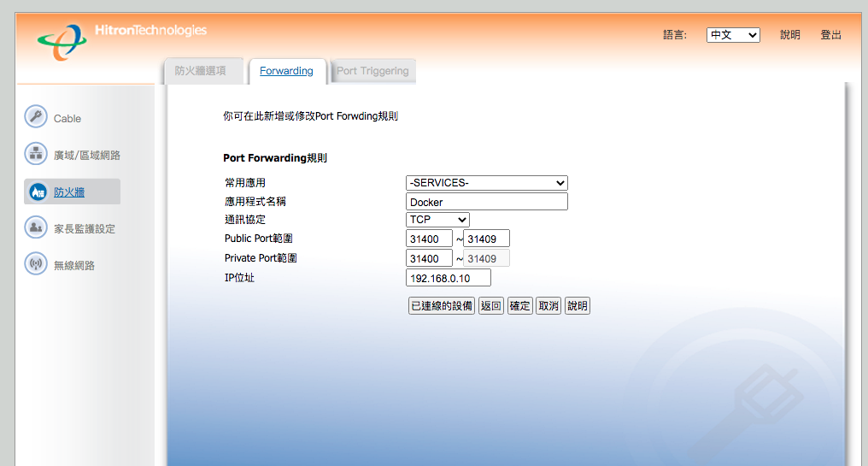Click the firewall flame icon (防火牆)
Viewport: 868px width, 466px height.
(38, 192)
